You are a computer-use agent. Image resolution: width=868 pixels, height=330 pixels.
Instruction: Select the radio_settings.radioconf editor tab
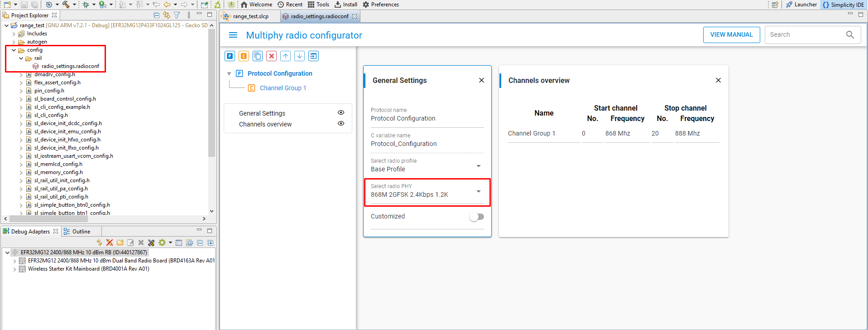[319, 16]
